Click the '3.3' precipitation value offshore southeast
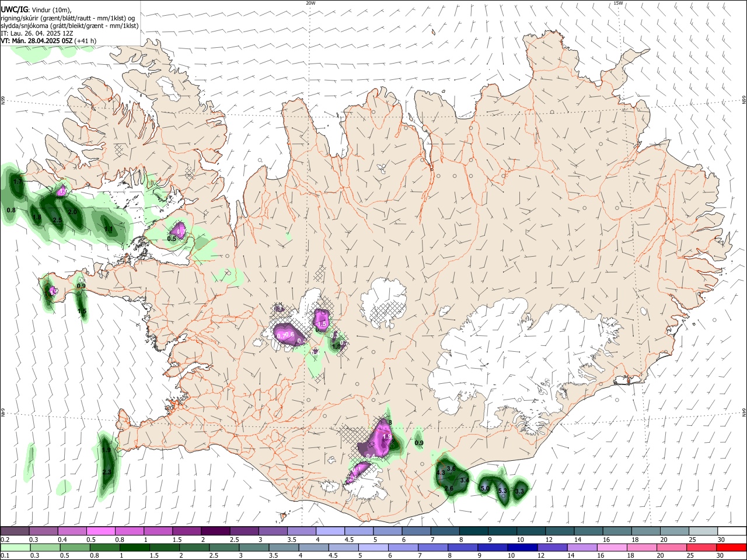The width and height of the screenshot is (747, 560). coord(519,491)
